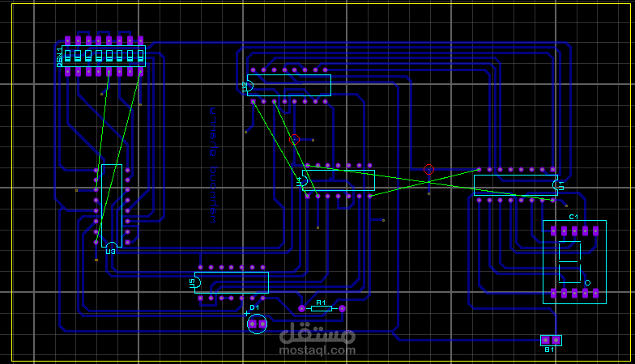This screenshot has width=635, height=364.
Task: Click the "U5" reference label
Action: coord(192,283)
